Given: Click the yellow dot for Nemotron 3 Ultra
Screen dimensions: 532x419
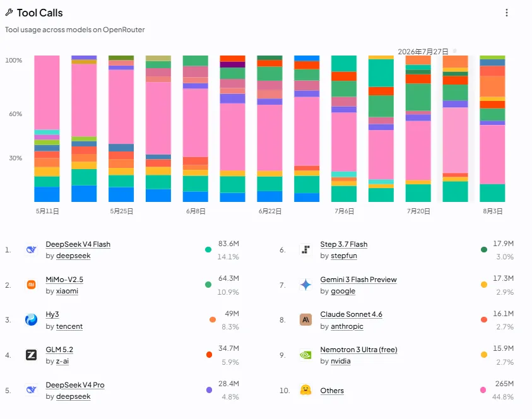Looking at the screenshot, I should (x=484, y=355).
